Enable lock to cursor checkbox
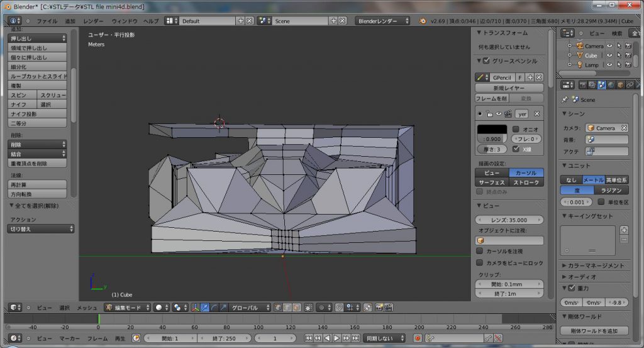Image resolution: width=644 pixels, height=348 pixels. coord(479,250)
